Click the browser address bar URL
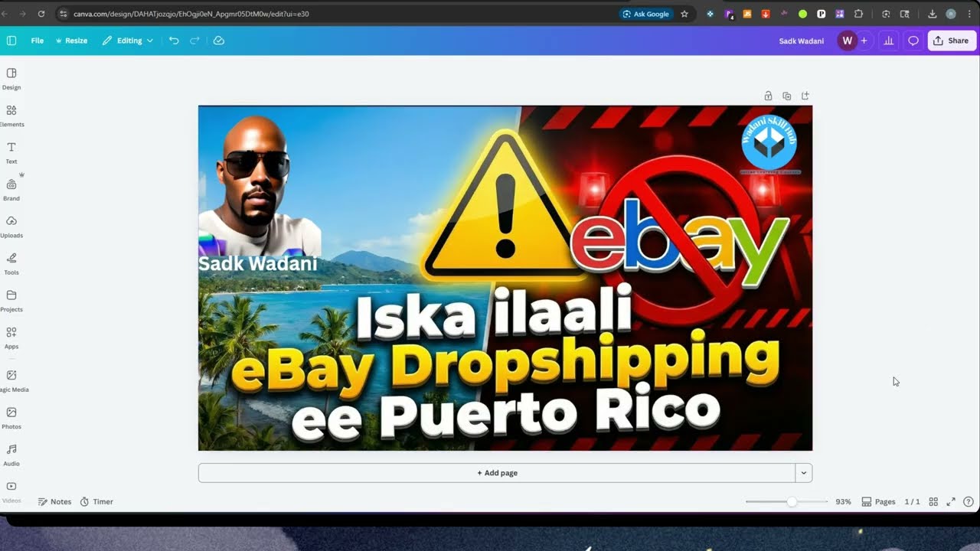 point(191,14)
